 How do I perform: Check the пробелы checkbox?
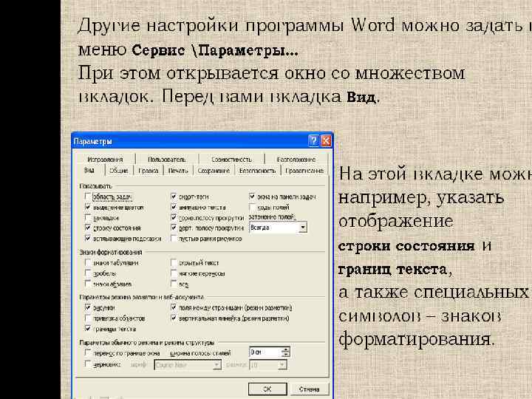88,273
